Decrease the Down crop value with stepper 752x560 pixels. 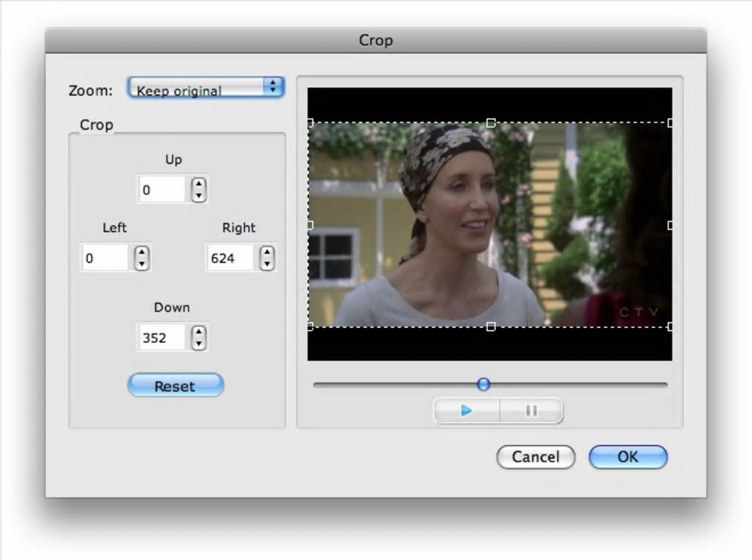(198, 344)
